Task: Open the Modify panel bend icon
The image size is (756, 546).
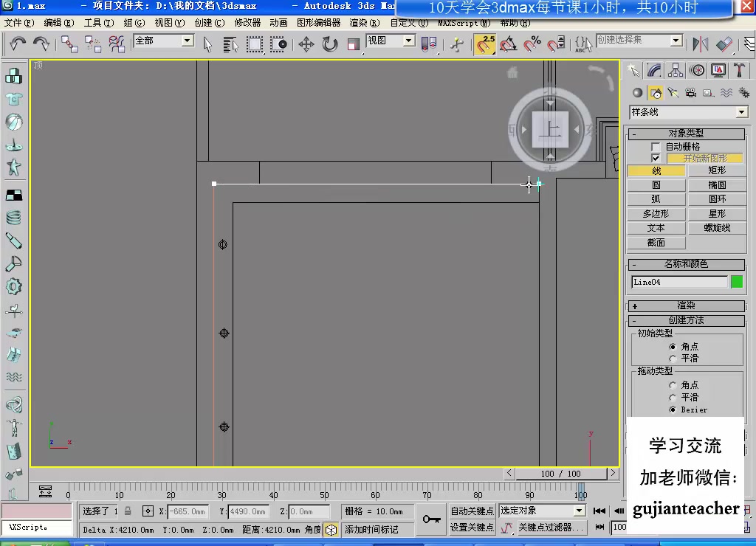Action: (654, 70)
